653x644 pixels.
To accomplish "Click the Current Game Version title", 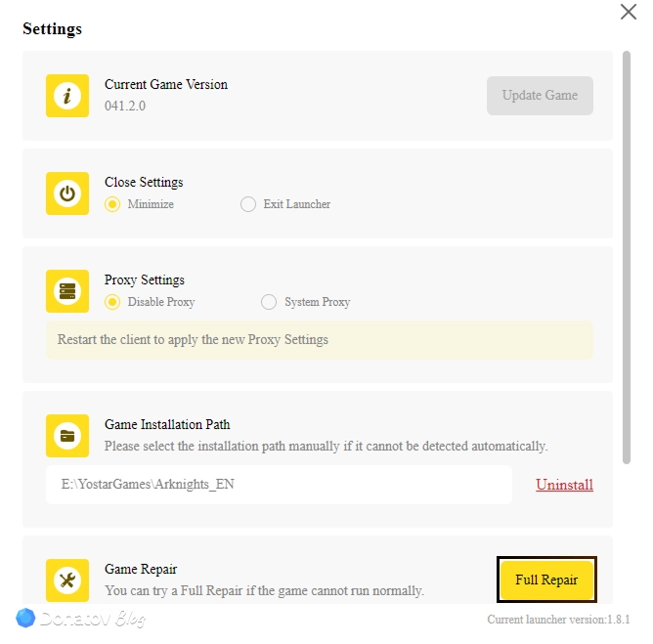I will [x=166, y=84].
